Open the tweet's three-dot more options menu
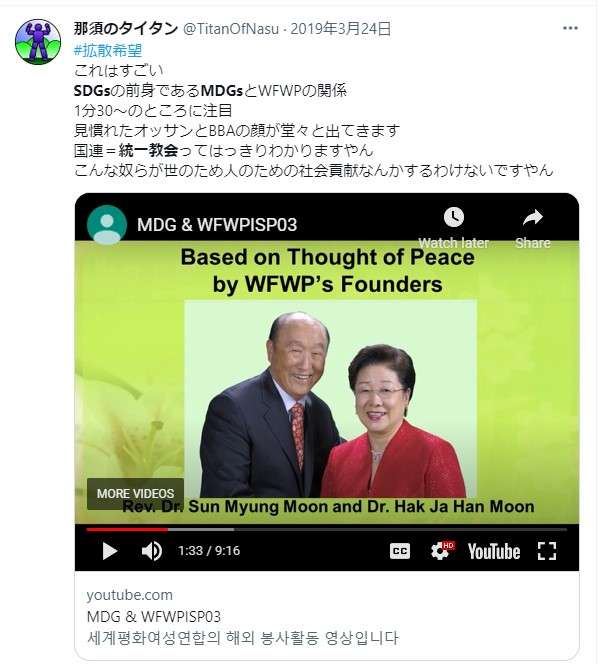 pos(570,28)
